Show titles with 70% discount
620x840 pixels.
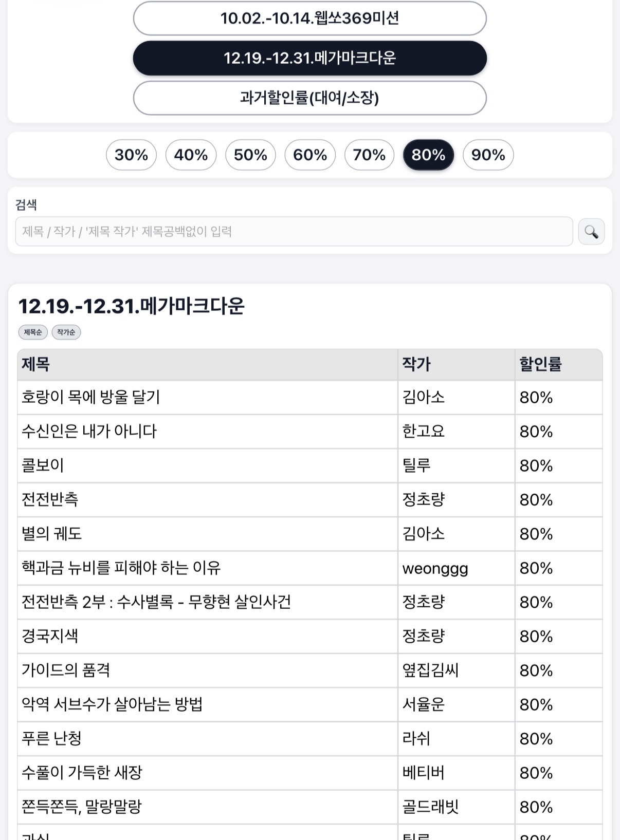369,155
